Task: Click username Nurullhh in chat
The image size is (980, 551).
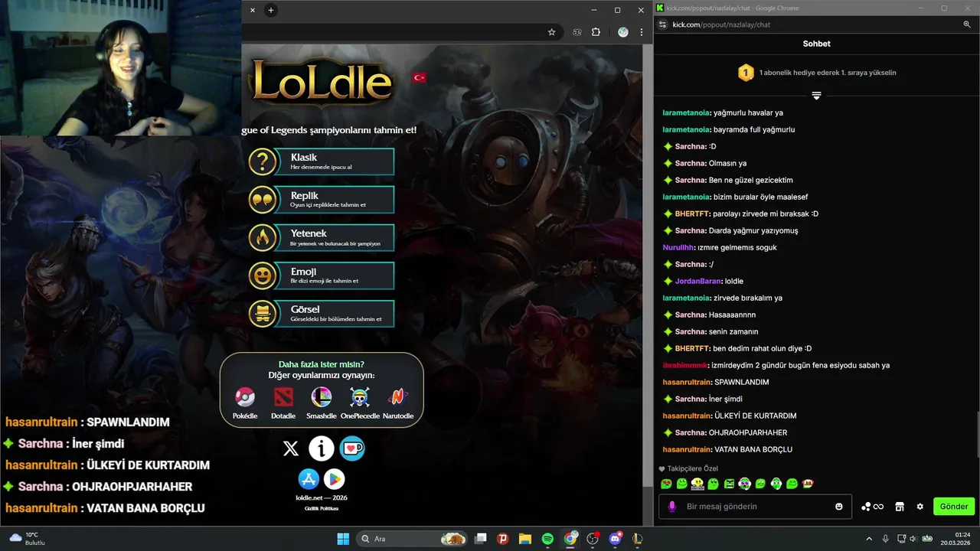Action: (678, 248)
